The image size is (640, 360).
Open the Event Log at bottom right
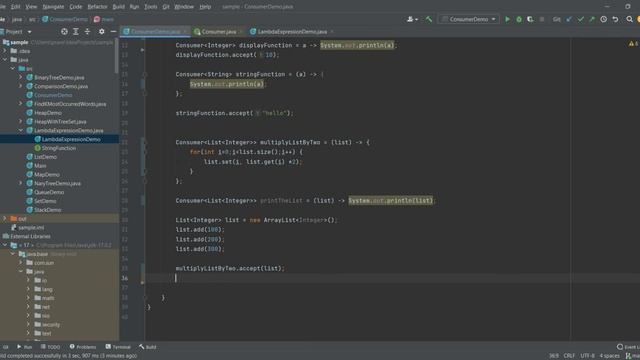pos(629,347)
